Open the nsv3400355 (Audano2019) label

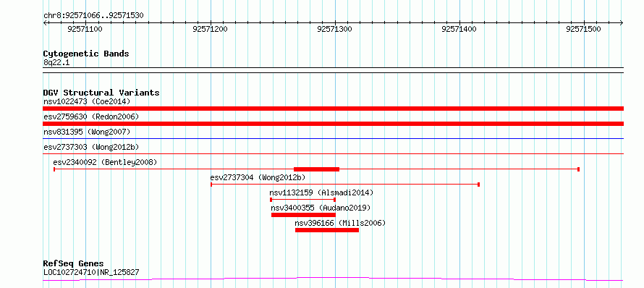[x=321, y=208]
